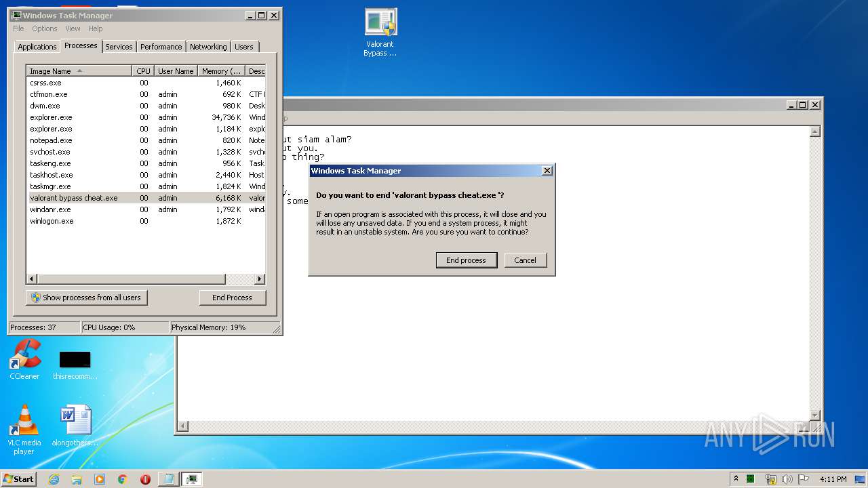Viewport: 868px width, 488px height.
Task: Sort processes by CPU column
Action: pos(143,70)
